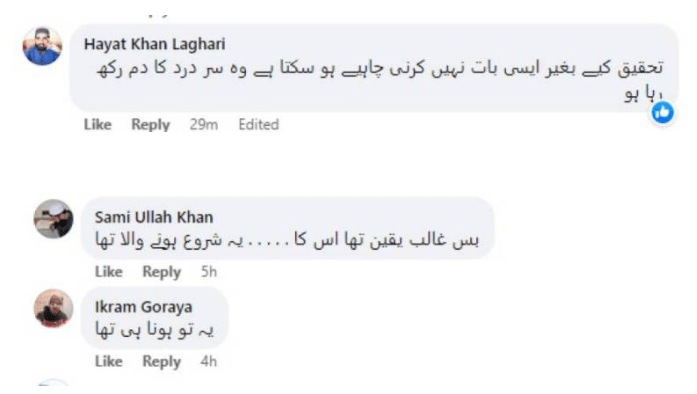697x394 pixels.
Task: Click Sami Ullah Khan's Urdu comment text
Action: pos(287,240)
